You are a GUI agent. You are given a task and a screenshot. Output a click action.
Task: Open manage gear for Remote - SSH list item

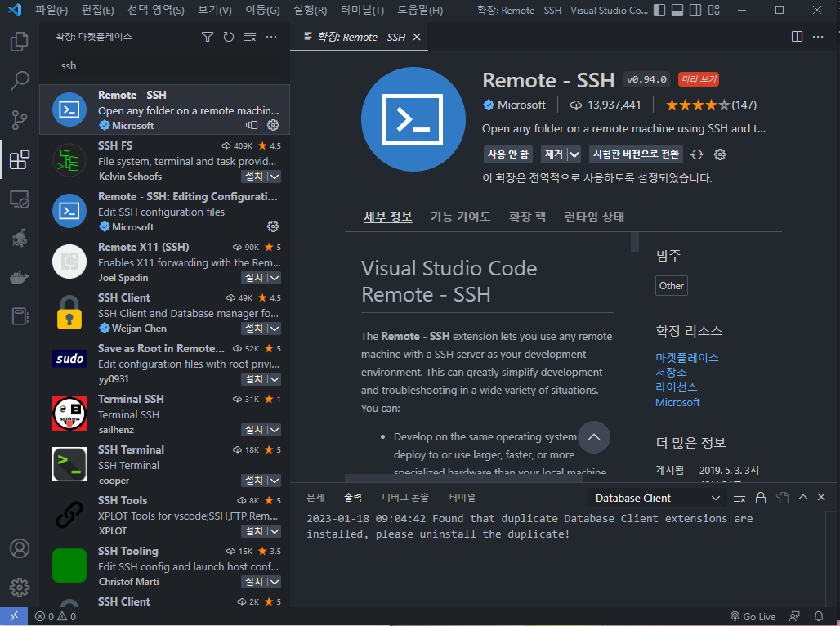point(273,125)
